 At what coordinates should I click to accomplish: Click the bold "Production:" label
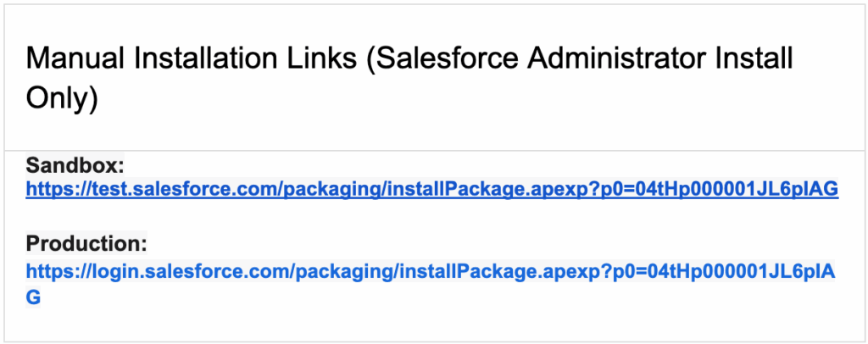86,244
